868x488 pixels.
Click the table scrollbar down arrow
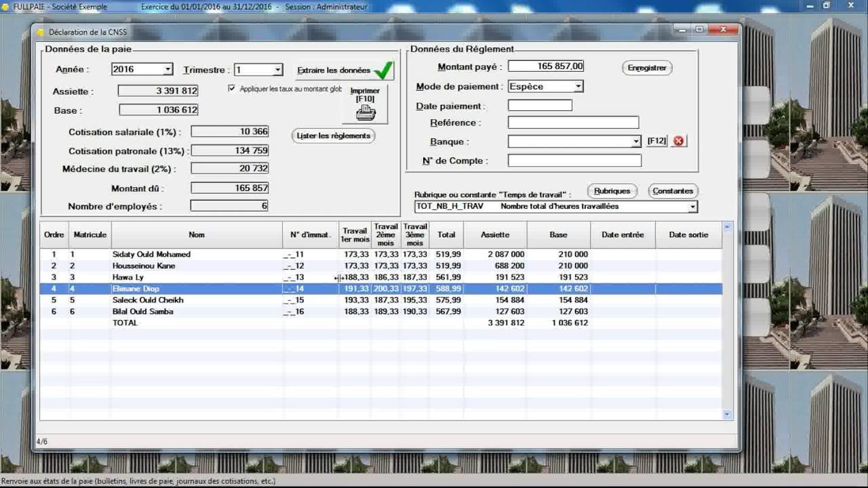click(x=728, y=414)
